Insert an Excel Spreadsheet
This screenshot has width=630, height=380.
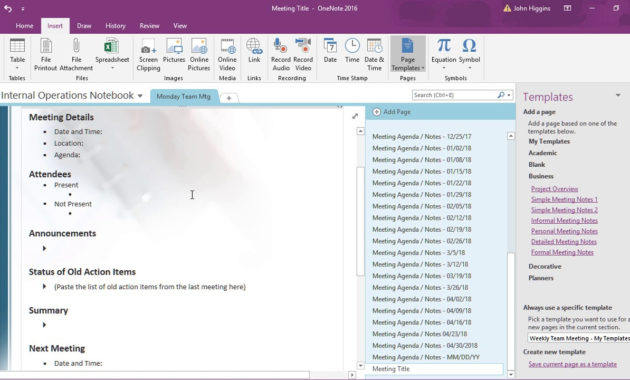click(x=112, y=54)
